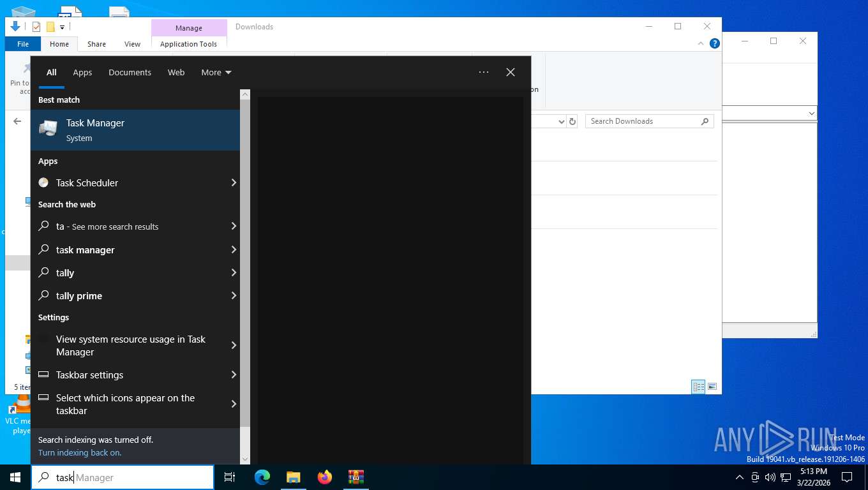Collapse the Explorer ribbon chevron
The height and width of the screenshot is (490, 868).
click(701, 43)
